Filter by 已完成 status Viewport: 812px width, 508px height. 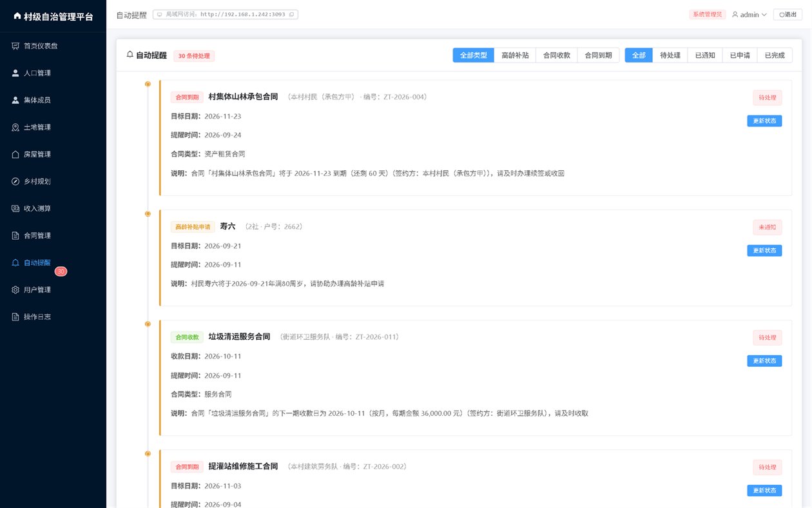(x=775, y=55)
